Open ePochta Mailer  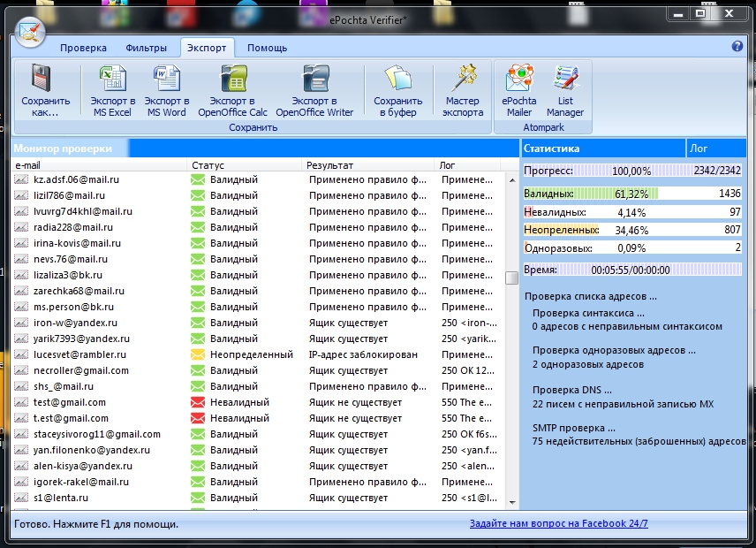click(x=519, y=91)
